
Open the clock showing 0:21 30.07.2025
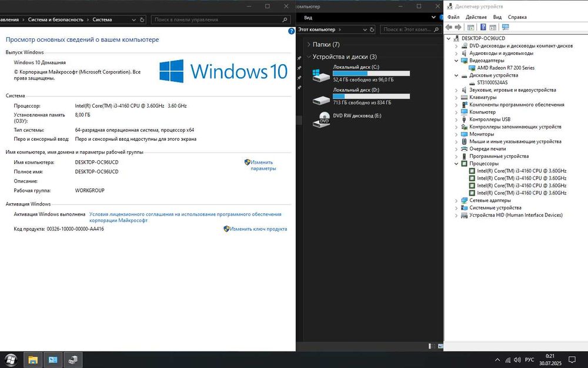coord(550,360)
